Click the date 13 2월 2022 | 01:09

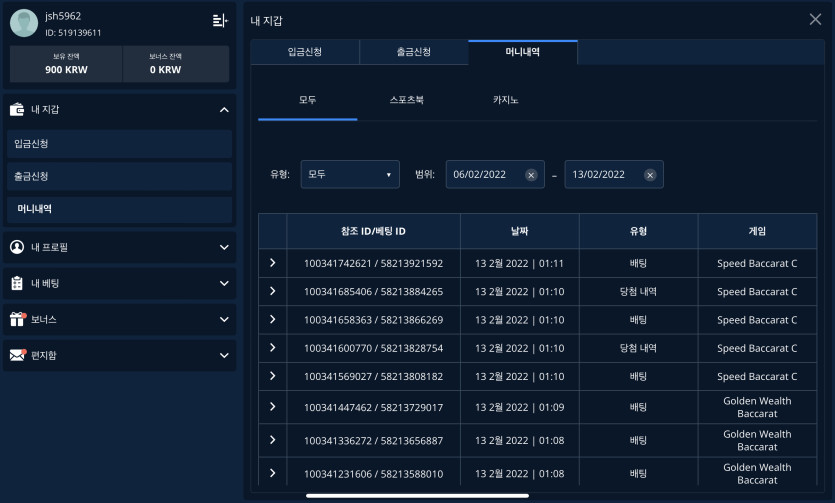(520, 407)
